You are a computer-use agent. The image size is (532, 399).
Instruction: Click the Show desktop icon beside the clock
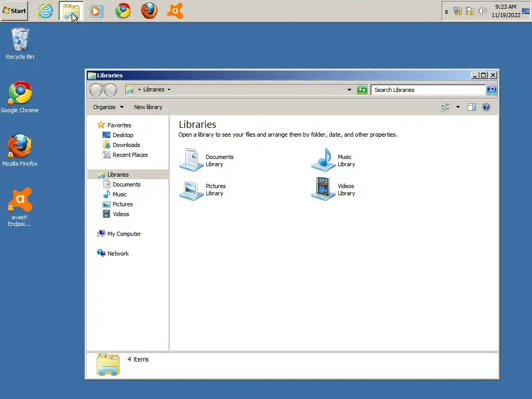click(526, 11)
